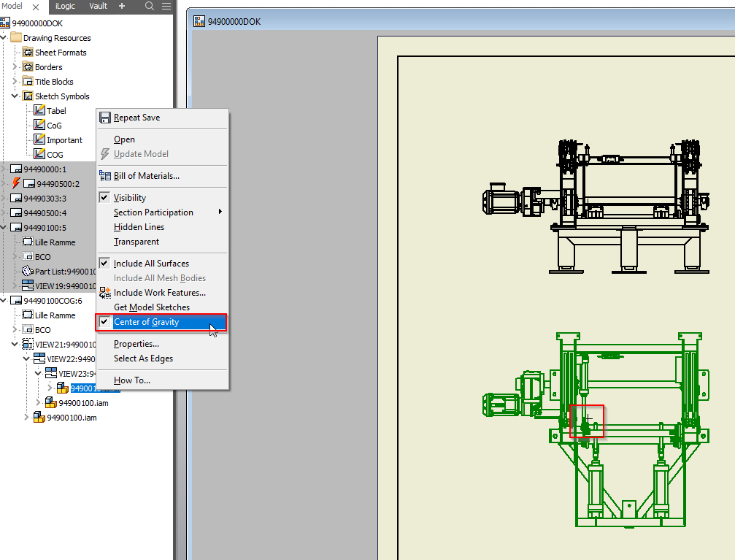Screen dimensions: 735x560
Task: Switch to the iLogic tab
Action: click(65, 6)
